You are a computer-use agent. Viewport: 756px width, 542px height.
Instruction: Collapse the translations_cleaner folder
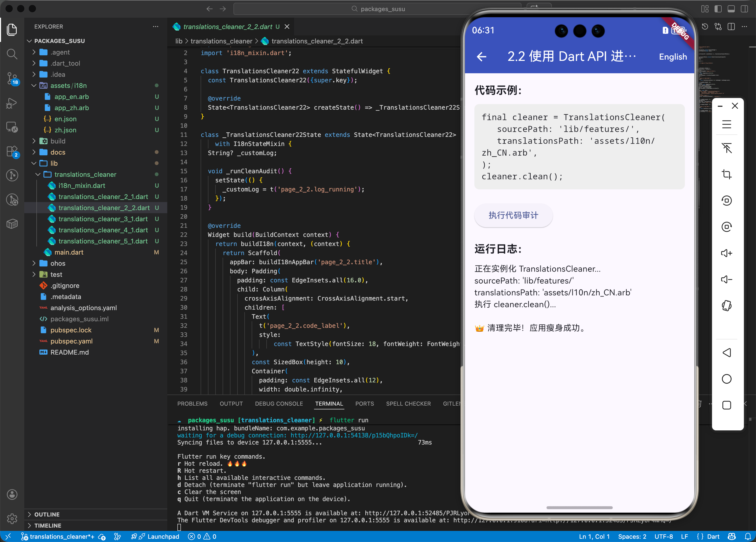(85, 175)
